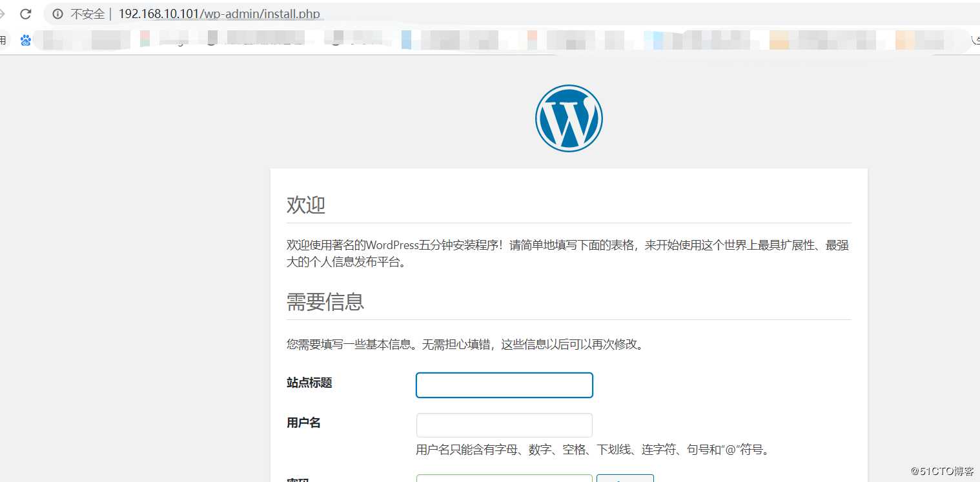The image size is (980, 482).
Task: Click the 欢迎 heading
Action: [306, 205]
